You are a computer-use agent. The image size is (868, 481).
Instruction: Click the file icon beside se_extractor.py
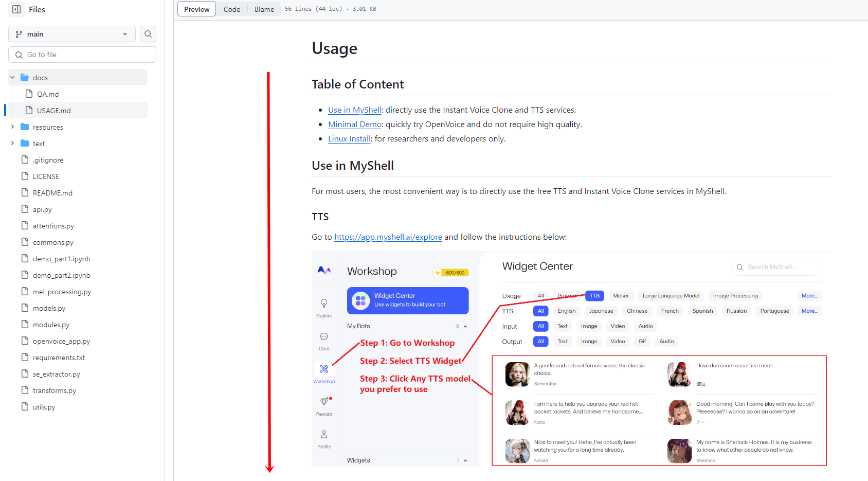pyautogui.click(x=25, y=373)
